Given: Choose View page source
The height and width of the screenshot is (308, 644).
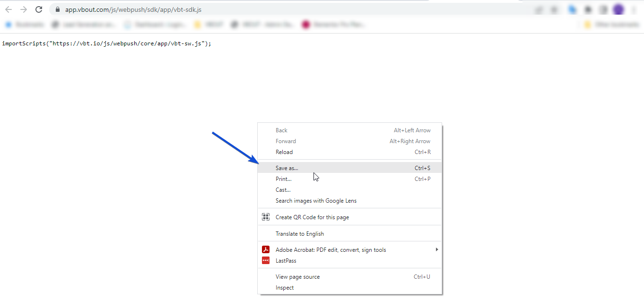Looking at the screenshot, I should pos(350,277).
